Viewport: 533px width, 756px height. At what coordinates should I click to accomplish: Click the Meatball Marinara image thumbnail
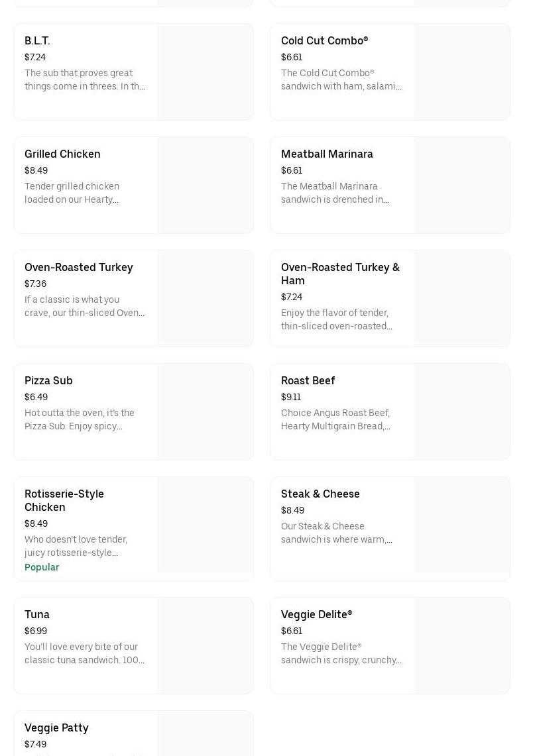coord(461,186)
